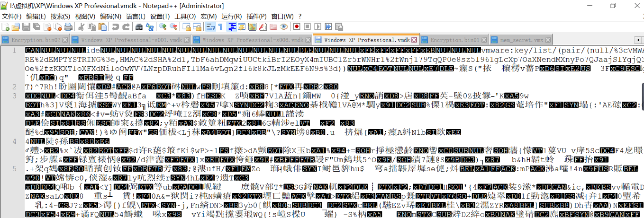The height and width of the screenshot is (218, 644).
Task: Stop macro recording square icon
Action: point(307,26)
